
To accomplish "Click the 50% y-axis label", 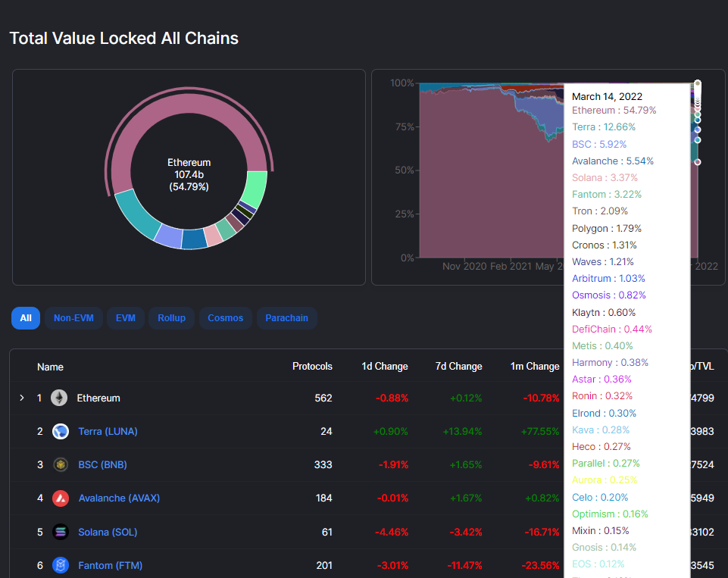I will [x=405, y=170].
